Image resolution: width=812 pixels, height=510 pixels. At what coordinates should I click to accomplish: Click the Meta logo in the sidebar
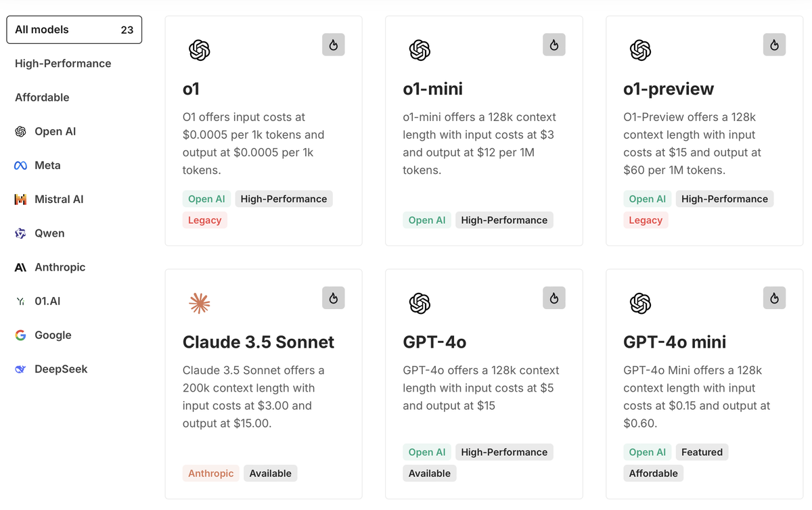coord(20,165)
